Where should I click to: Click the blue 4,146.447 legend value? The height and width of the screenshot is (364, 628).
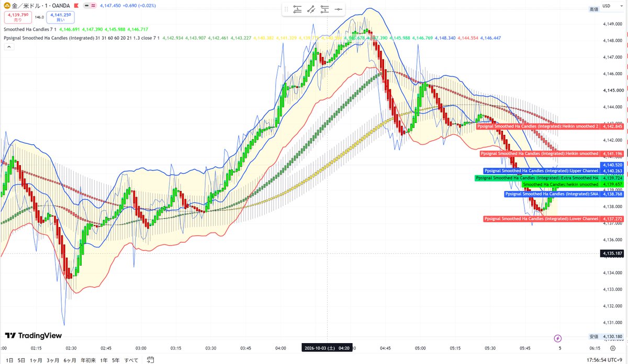click(x=490, y=38)
